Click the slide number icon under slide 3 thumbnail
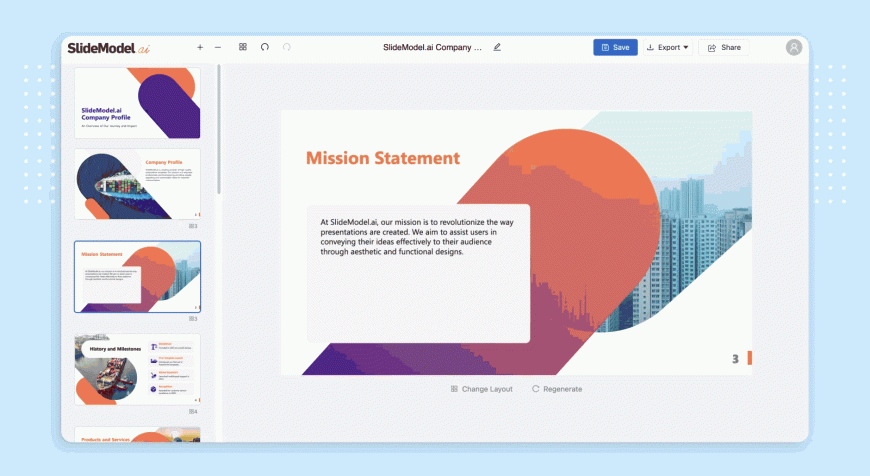Screen dimensions: 870x476 (x=193, y=319)
